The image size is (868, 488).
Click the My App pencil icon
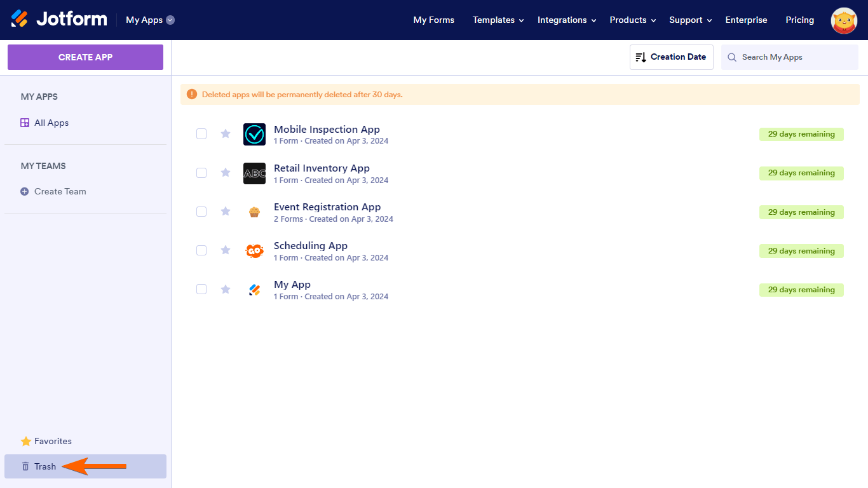(x=254, y=290)
